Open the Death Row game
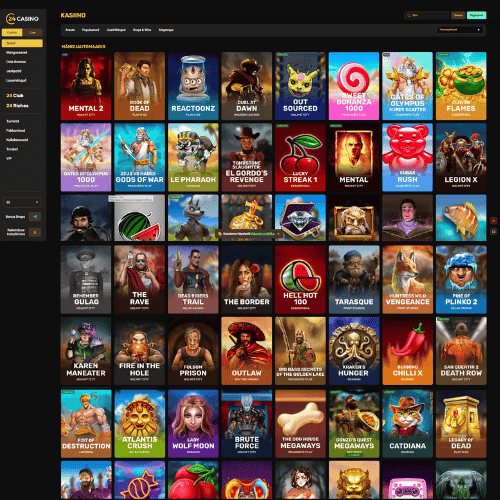The height and width of the screenshot is (500, 500). coord(461,351)
